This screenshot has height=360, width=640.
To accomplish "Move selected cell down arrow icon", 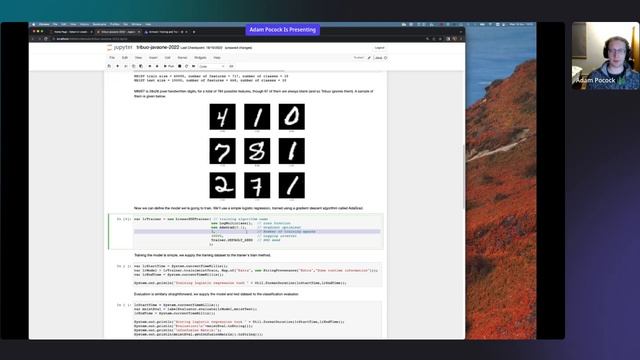I will tap(157, 66).
